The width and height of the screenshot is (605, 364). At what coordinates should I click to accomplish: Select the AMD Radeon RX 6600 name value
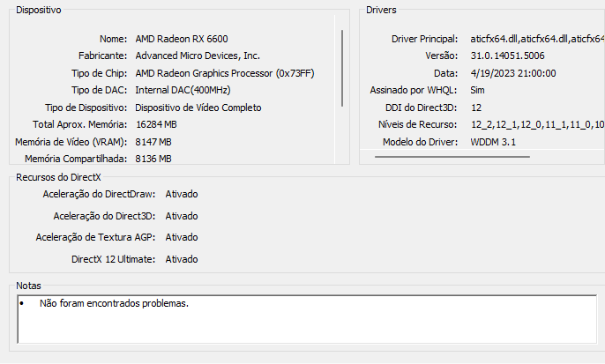182,39
